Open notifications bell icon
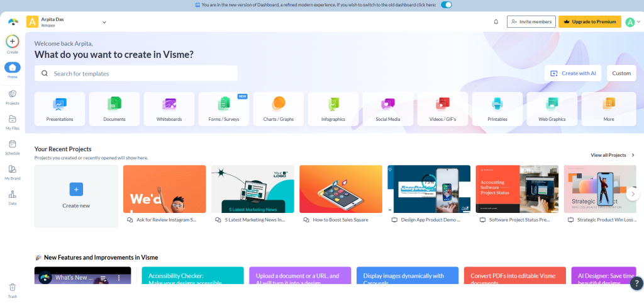This screenshot has width=644, height=303. tap(496, 22)
